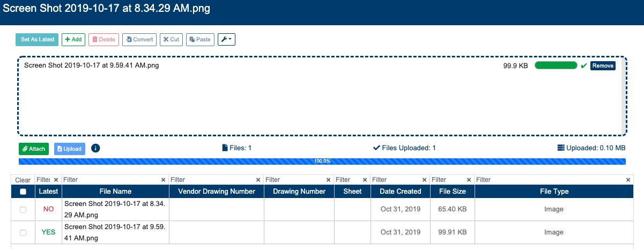Image resolution: width=644 pixels, height=249 pixels.
Task: Sort by the Drawing Number header
Action: (x=299, y=192)
